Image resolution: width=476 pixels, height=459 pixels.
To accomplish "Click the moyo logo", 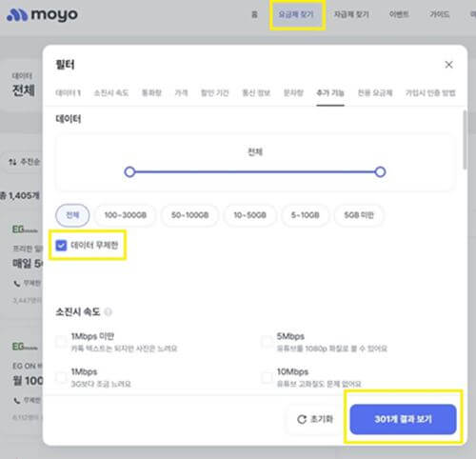I will point(42,15).
